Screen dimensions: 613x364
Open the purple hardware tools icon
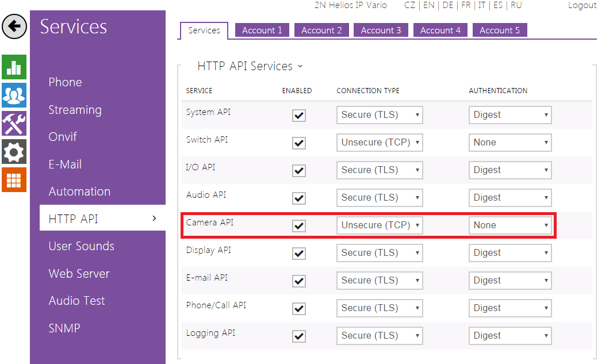point(14,124)
